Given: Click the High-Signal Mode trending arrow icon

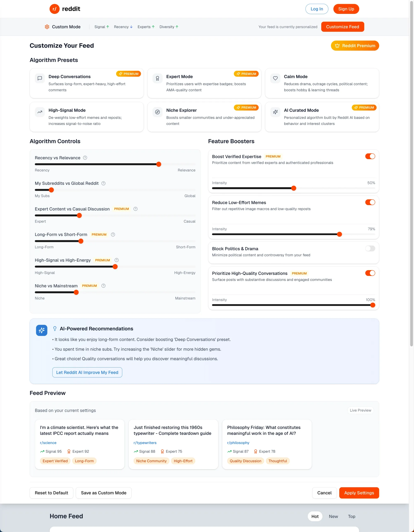Looking at the screenshot, I should click(40, 112).
